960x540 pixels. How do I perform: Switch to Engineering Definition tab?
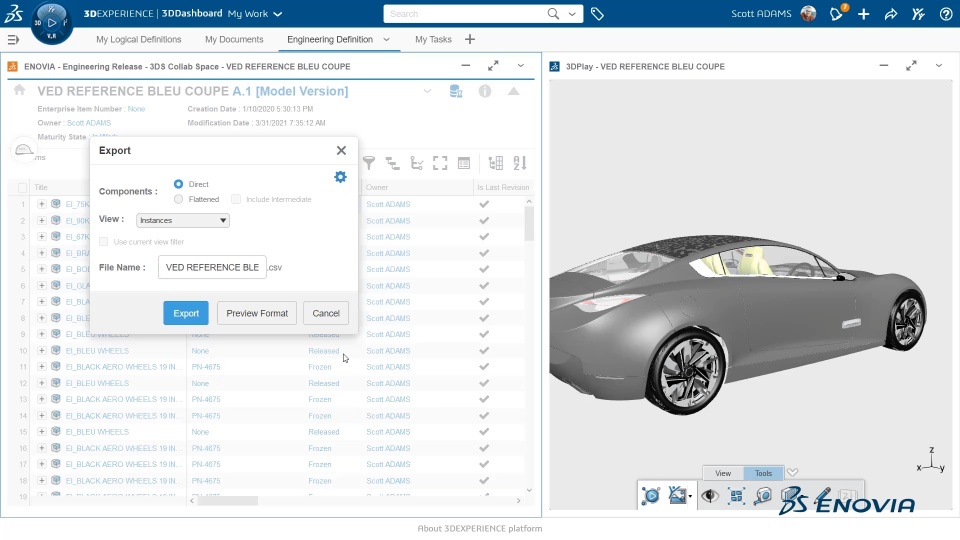click(x=329, y=39)
